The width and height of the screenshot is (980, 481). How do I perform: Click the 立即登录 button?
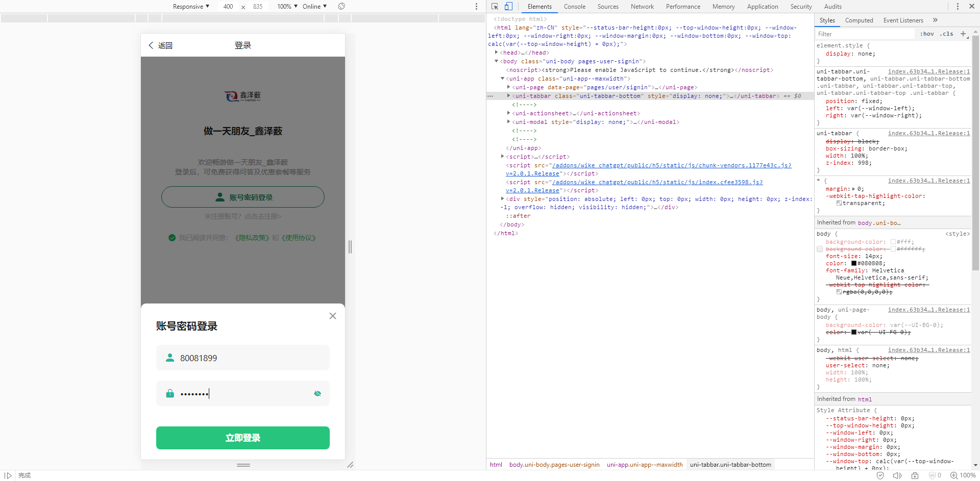coord(243,438)
